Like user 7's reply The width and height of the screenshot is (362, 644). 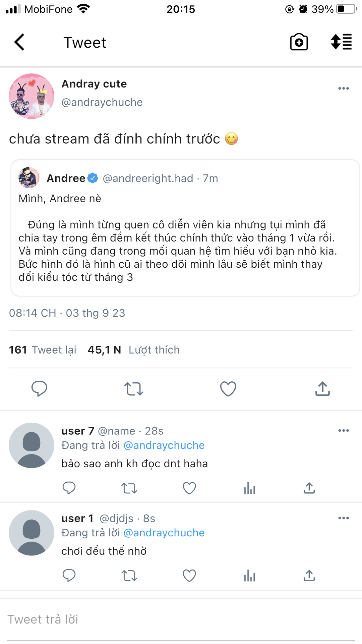[189, 488]
